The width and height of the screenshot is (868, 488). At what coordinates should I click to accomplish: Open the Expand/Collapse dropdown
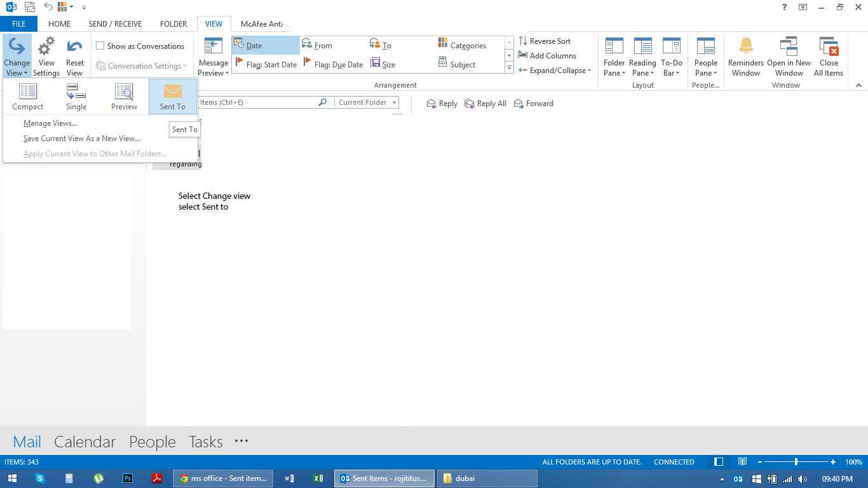[x=555, y=71]
